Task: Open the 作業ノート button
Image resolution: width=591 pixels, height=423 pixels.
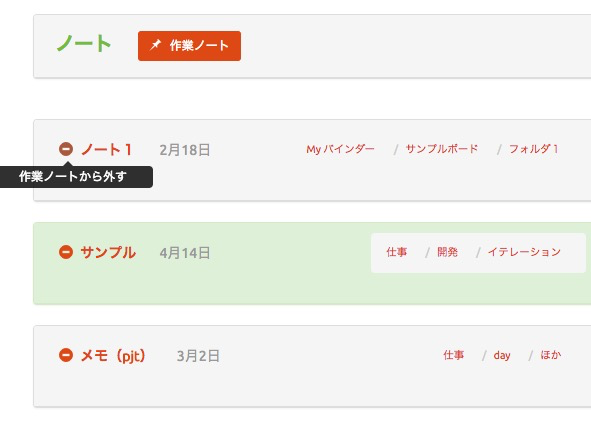Action: click(189, 46)
